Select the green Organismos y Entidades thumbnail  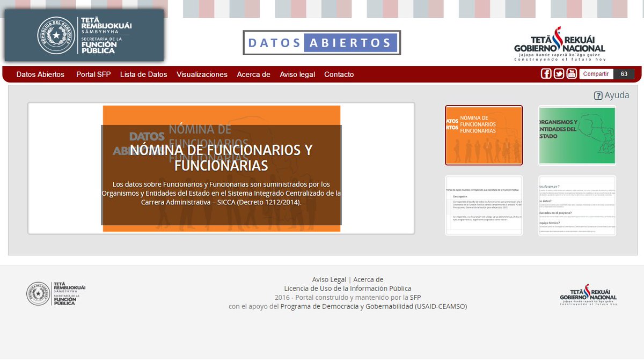click(577, 135)
